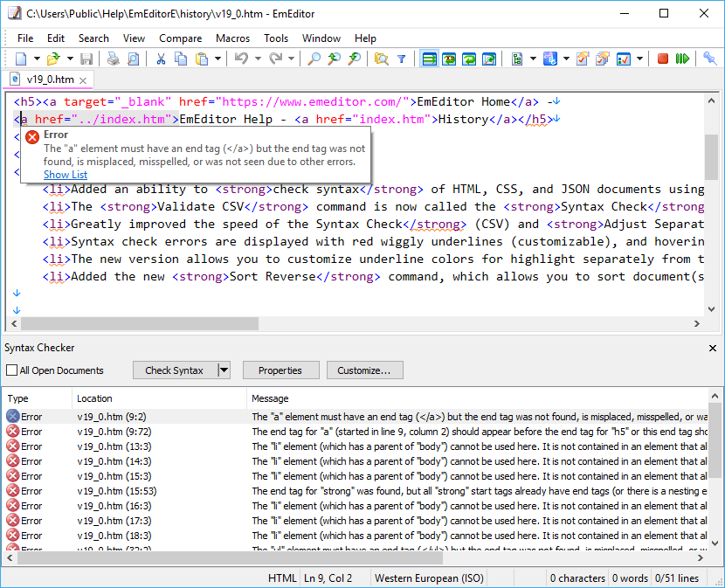Click the Print icon

coord(114,59)
